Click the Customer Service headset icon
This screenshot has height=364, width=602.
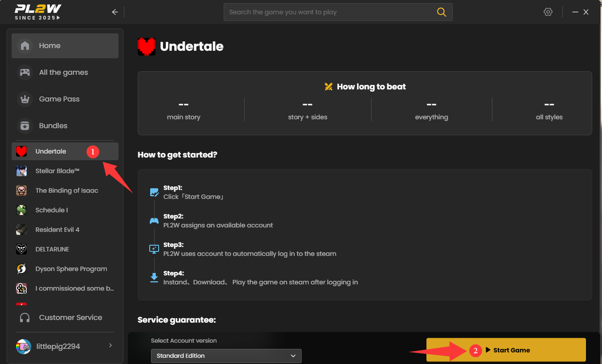point(25,318)
